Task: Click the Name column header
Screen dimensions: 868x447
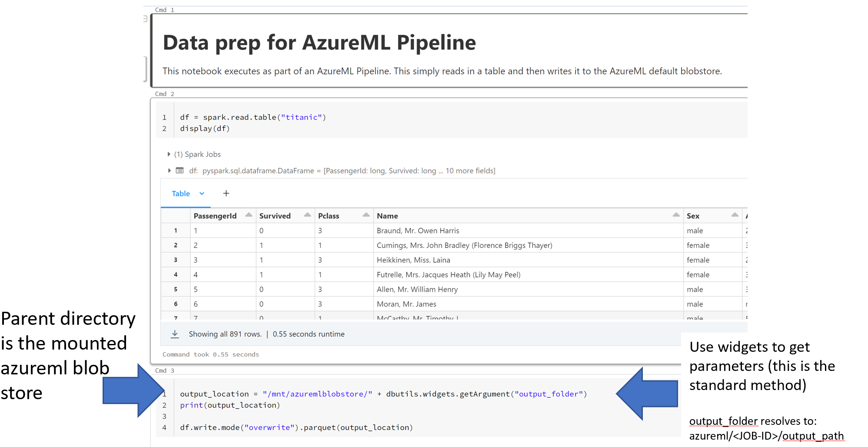Action: click(387, 216)
